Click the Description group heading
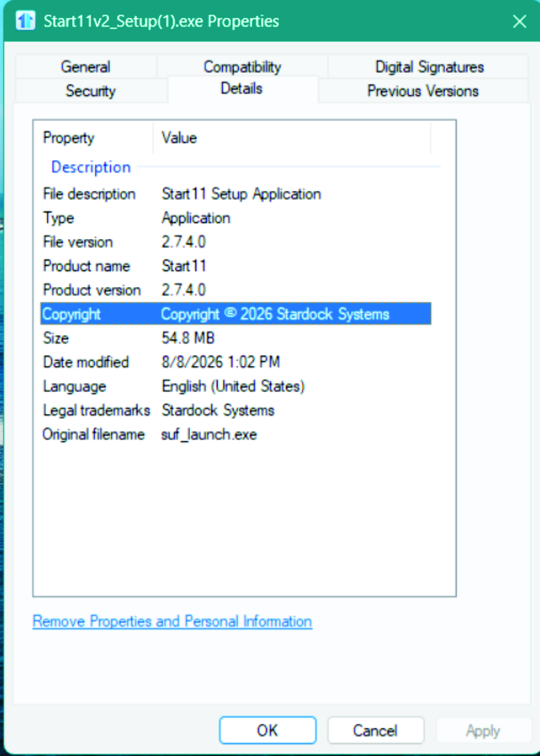 (91, 167)
